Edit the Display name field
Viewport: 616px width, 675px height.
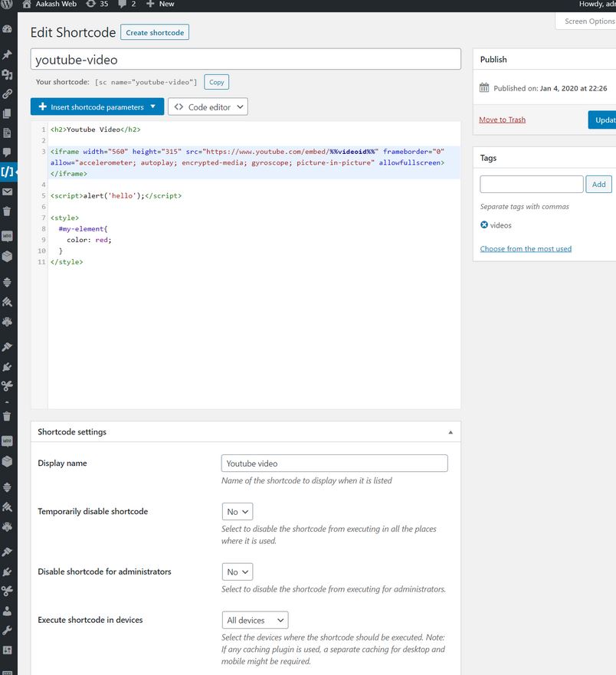point(335,464)
